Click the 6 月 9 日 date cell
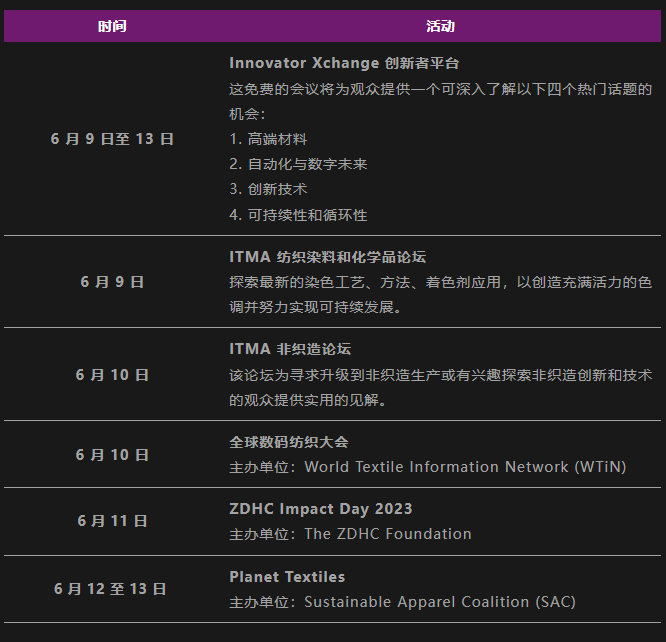 pos(112,282)
